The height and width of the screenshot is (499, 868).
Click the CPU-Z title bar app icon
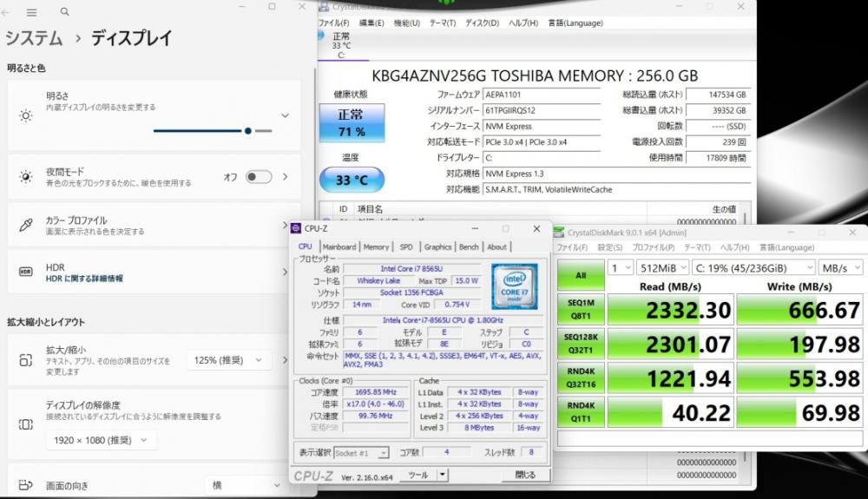[x=296, y=228]
